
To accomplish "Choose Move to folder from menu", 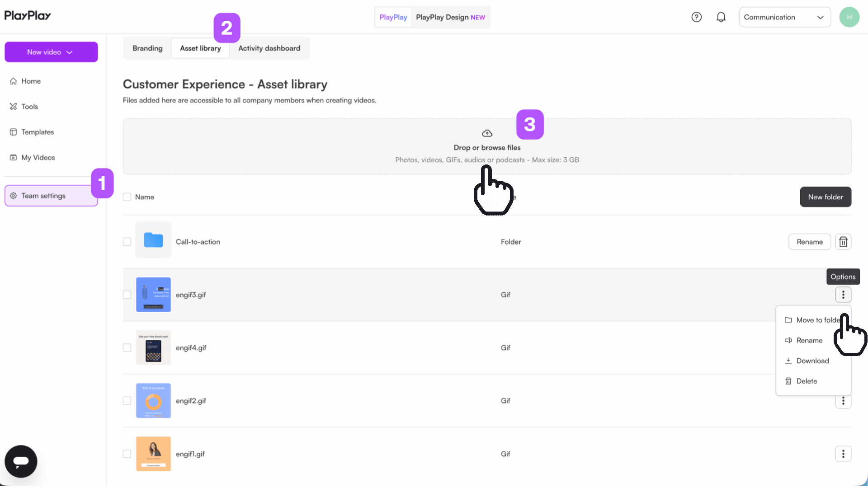I will point(813,320).
